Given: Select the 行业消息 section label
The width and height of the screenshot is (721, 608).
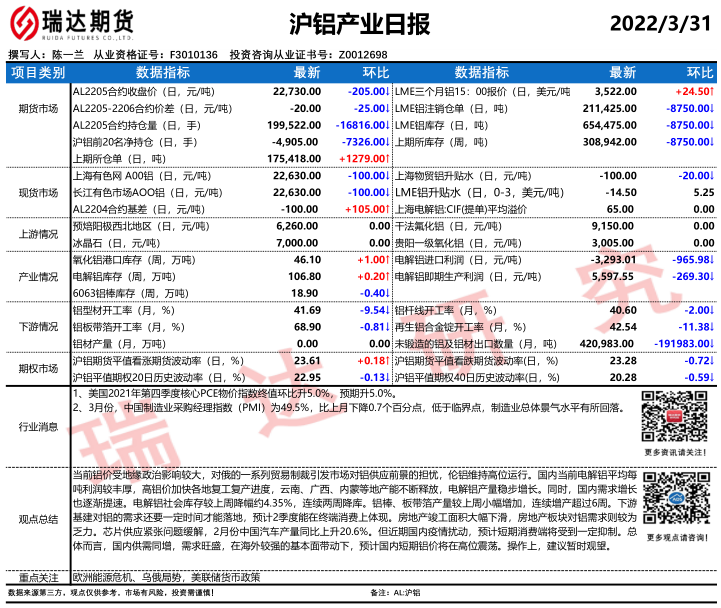Looking at the screenshot, I should 37,426.
